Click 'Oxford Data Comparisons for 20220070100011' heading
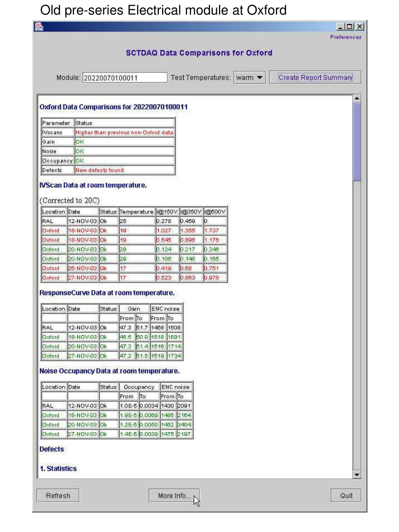This screenshot has width=399, height=532. click(113, 107)
